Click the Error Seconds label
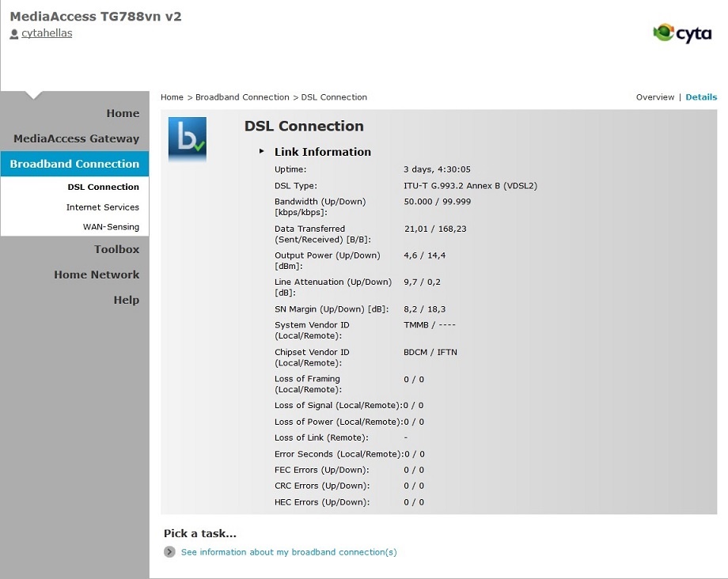Screen dimensions: 728x579 [339, 454]
